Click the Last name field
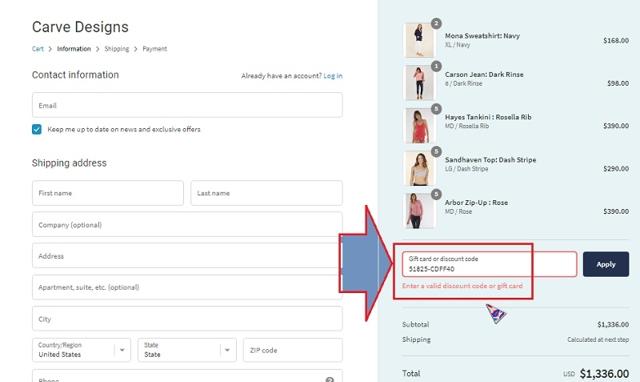Viewport: 640px width, 382px height. pos(267,193)
